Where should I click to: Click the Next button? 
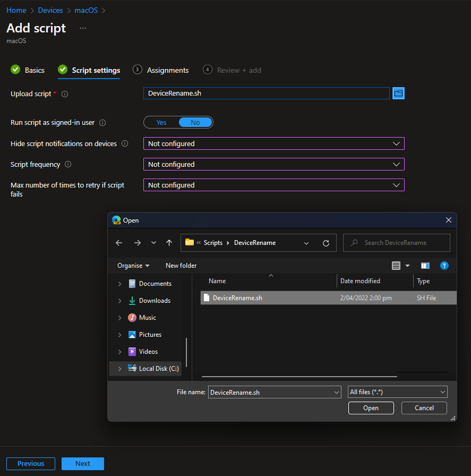83,464
